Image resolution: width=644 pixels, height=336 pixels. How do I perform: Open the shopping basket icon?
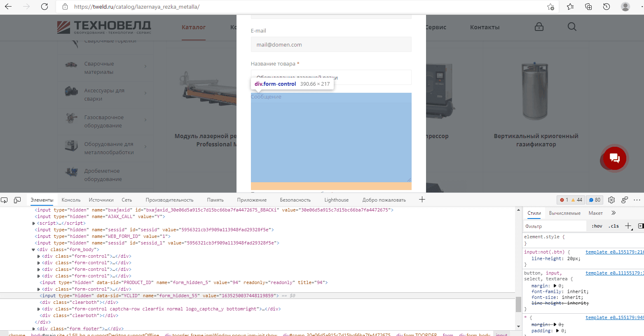539,27
